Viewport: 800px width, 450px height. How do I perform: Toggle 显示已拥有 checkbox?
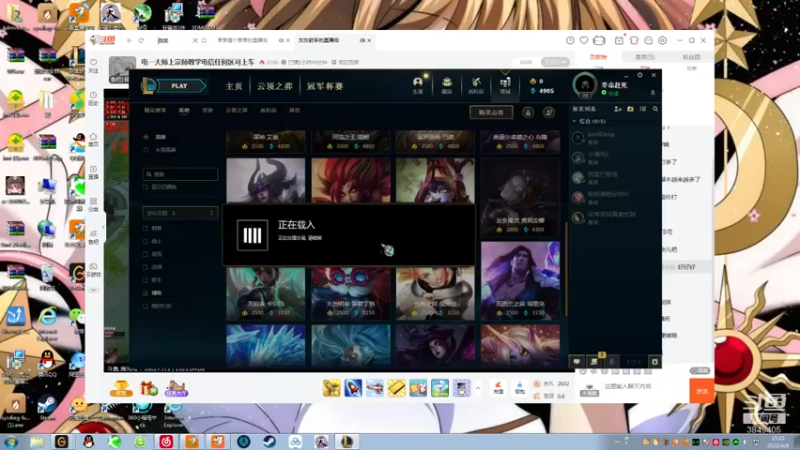click(145, 187)
